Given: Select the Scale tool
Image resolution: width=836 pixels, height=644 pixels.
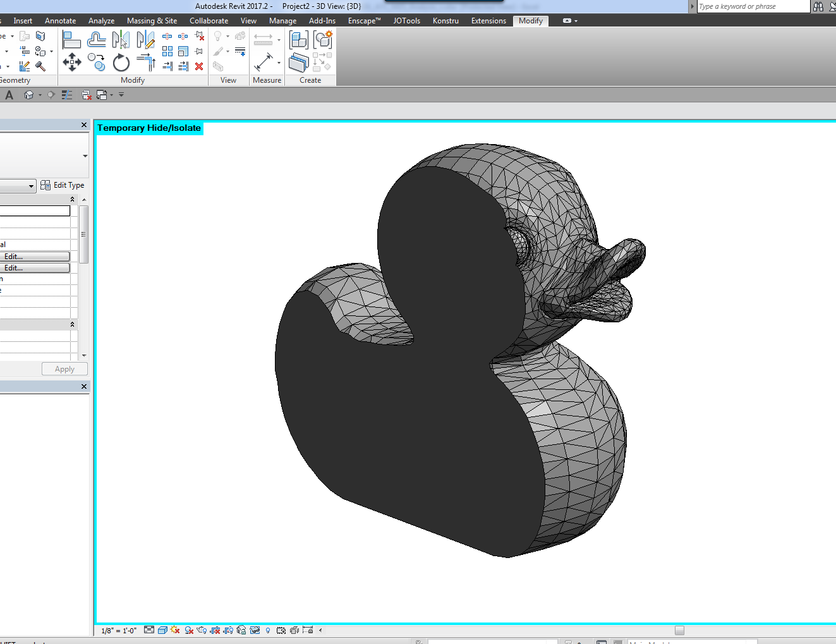Looking at the screenshot, I should pos(183,51).
